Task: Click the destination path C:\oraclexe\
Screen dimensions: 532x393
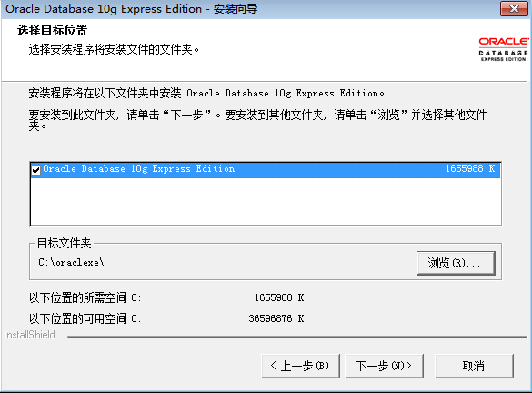Action: pyautogui.click(x=71, y=262)
